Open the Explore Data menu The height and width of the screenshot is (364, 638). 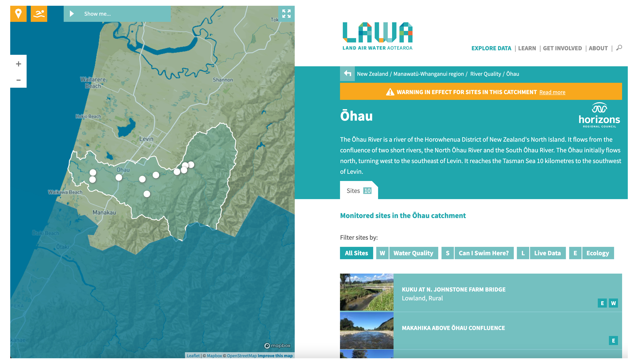point(491,48)
